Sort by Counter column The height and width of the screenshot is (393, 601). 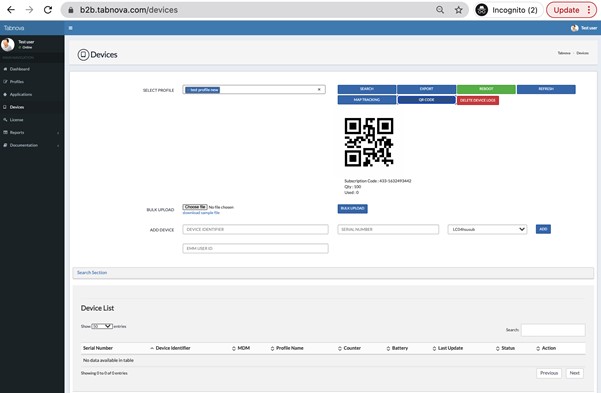[352, 348]
